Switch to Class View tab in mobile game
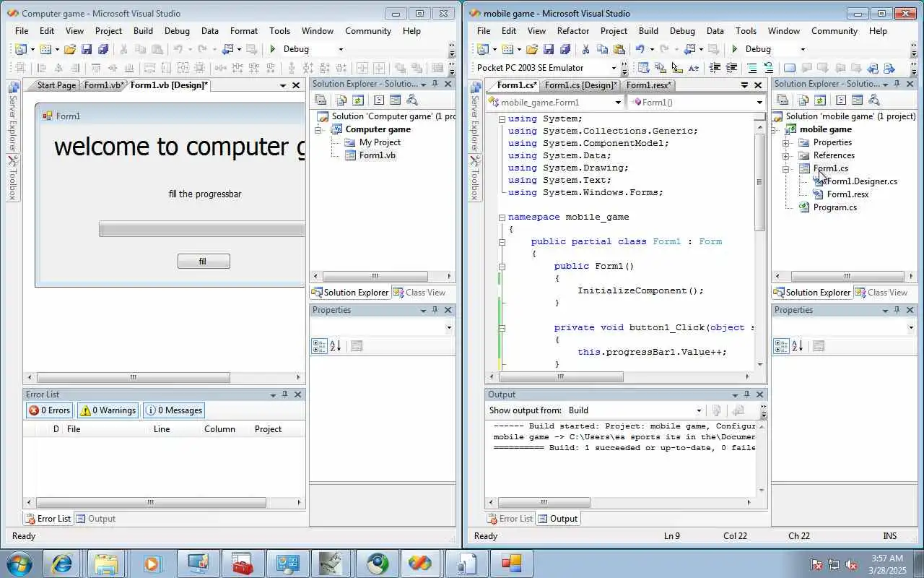Viewport: 924px width, 578px height. 881,293
